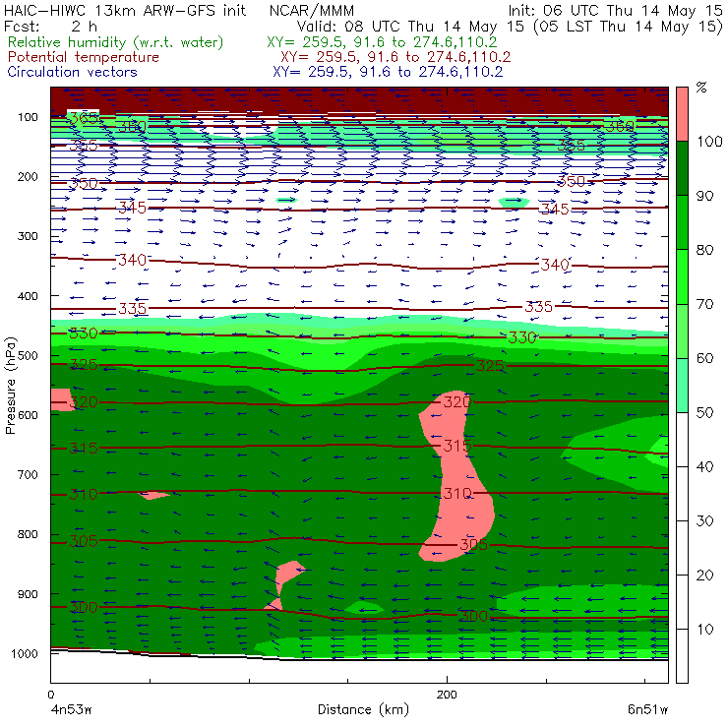Screen dimensions: 728x728
Task: Click the '100' pressure axis label
Action: pyautogui.click(x=28, y=117)
